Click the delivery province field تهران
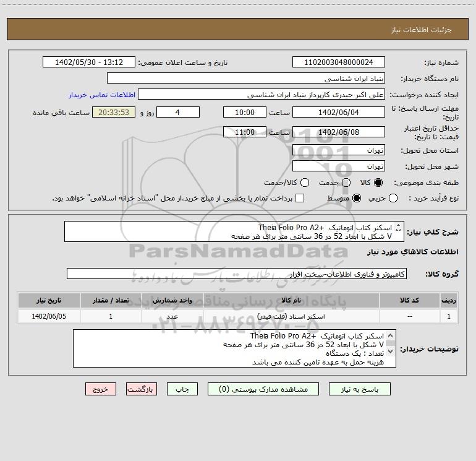This screenshot has height=461, width=476. pos(339,150)
